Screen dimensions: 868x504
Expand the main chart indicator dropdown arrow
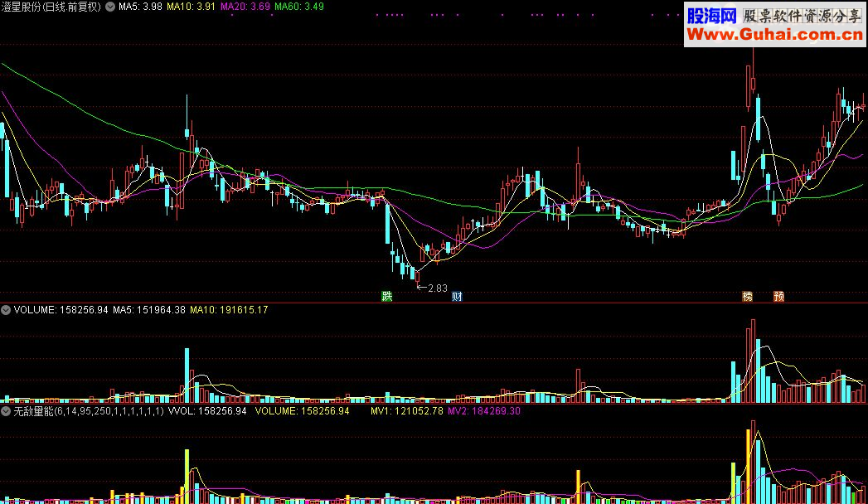110,7
